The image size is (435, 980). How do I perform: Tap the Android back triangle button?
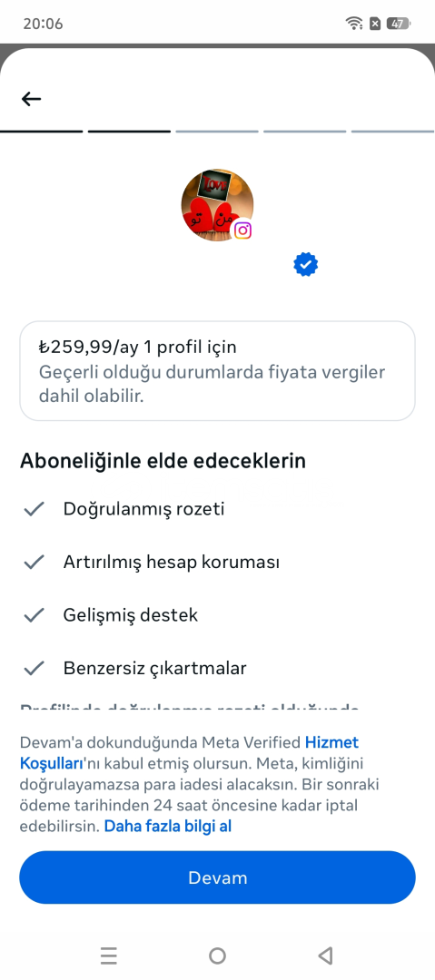point(325,955)
